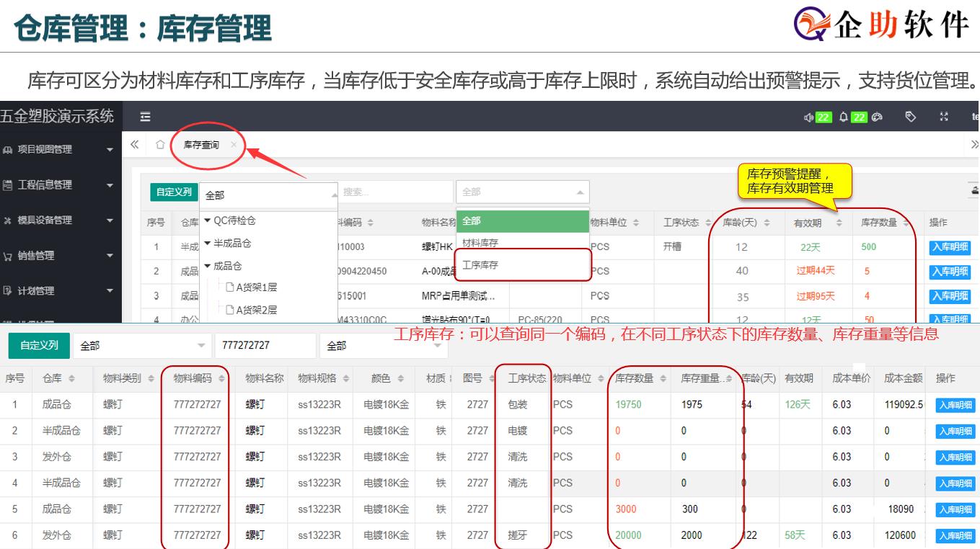980x549 pixels.
Task: Click 自定义列 button above the lower table
Action: point(39,346)
